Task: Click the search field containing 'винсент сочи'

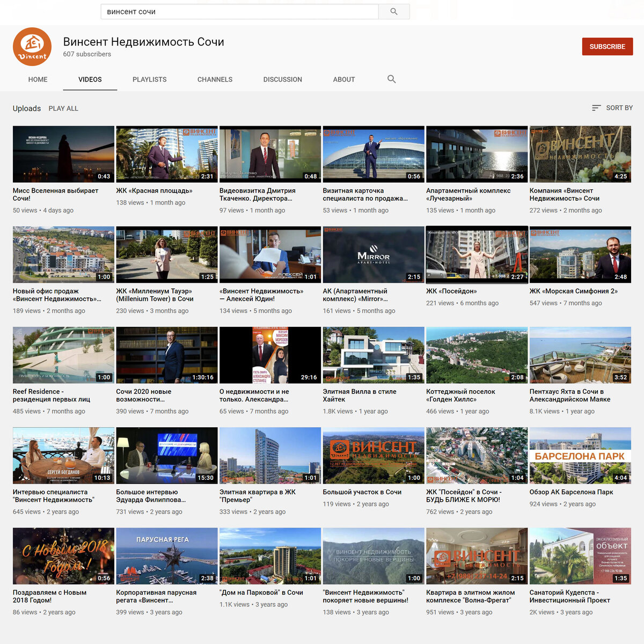Action: (x=239, y=11)
